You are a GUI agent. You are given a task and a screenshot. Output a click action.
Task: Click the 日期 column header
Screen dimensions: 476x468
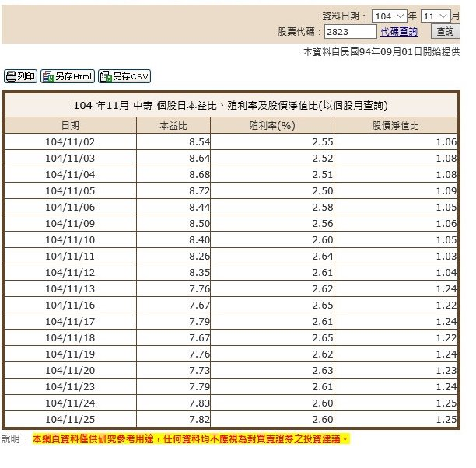pyautogui.click(x=70, y=125)
